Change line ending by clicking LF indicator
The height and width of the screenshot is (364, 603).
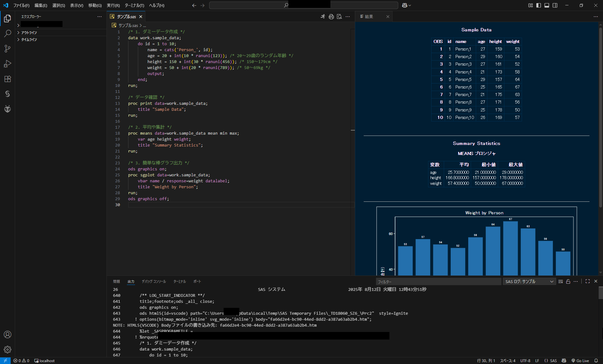537,361
